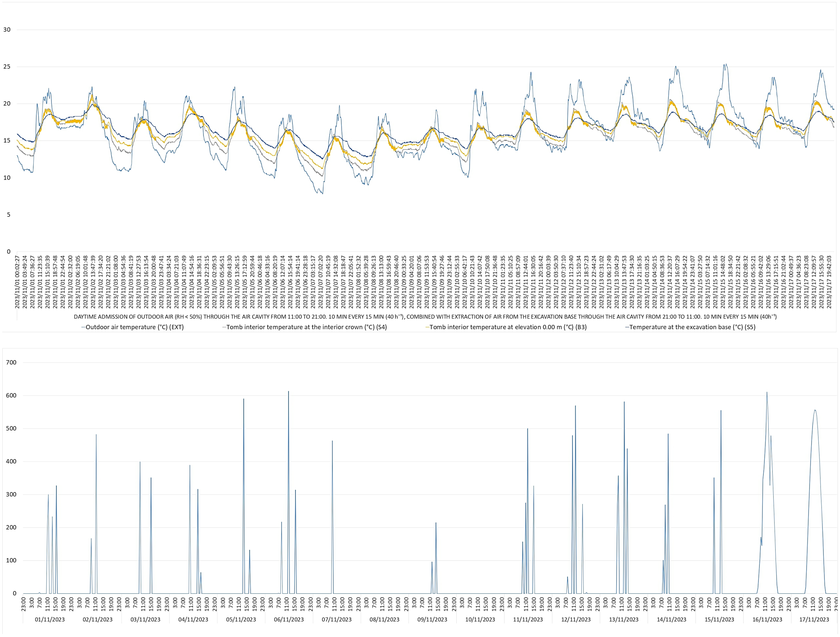The width and height of the screenshot is (840, 637).
Task: Click the '14/11/2023' date label
Action: click(x=672, y=619)
